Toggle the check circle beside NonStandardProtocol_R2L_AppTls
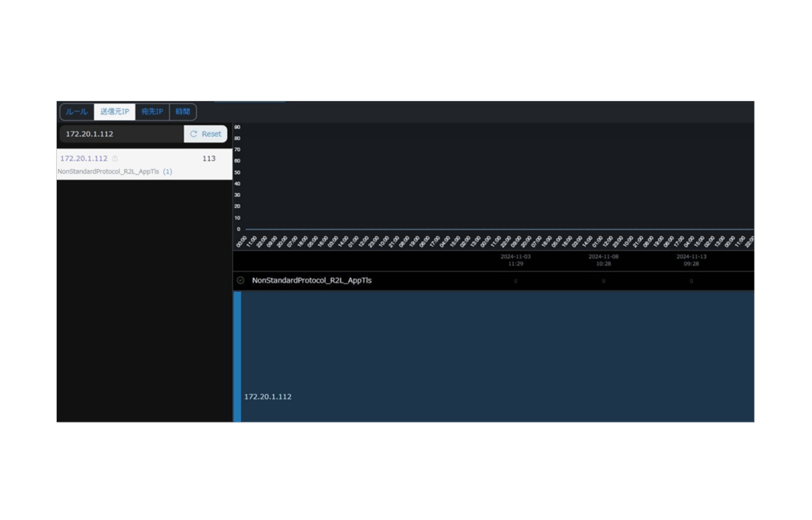The image size is (812, 520). tap(240, 280)
